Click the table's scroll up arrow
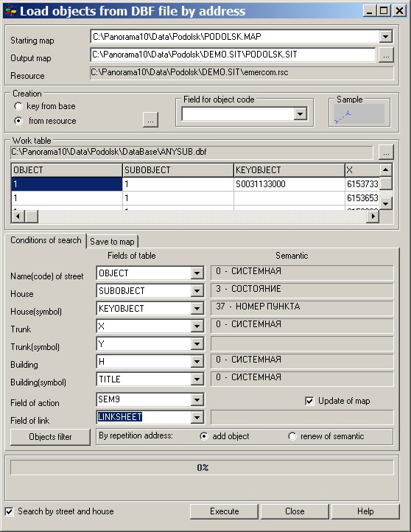Screen dimensions: 411x532 pyautogui.click(x=385, y=169)
